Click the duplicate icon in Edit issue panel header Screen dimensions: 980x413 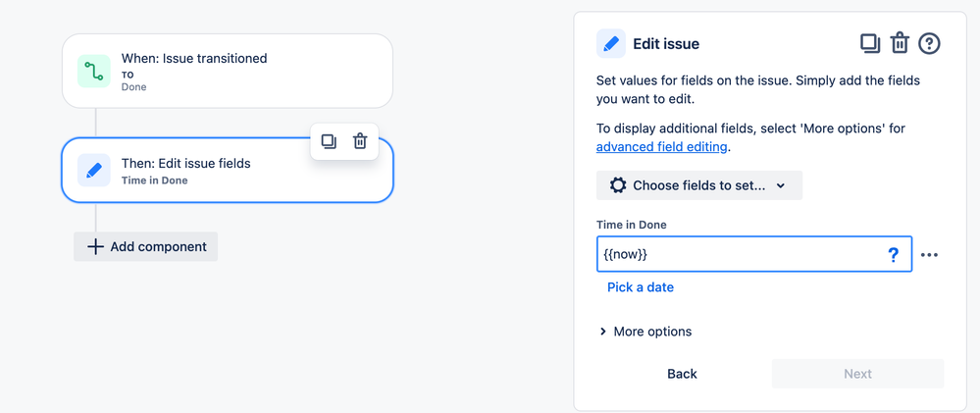coord(870,44)
